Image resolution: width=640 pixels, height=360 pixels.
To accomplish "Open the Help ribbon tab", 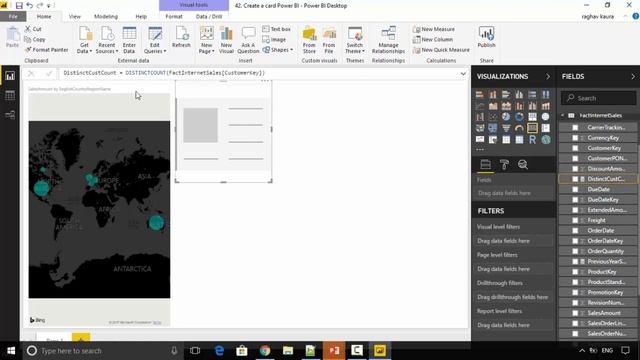I will coord(141,17).
